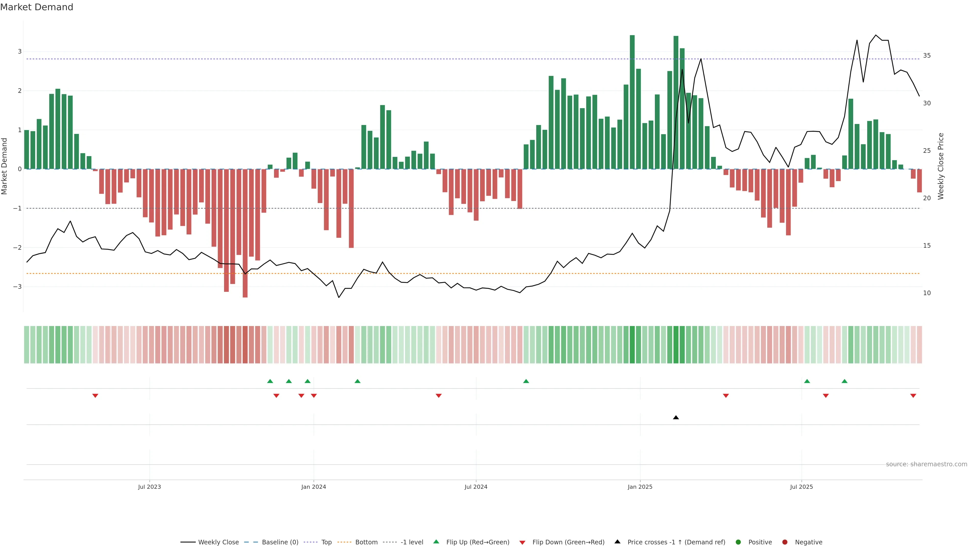This screenshot has width=980, height=551.
Task: Click the red Flip Down legend triangle
Action: [x=522, y=542]
